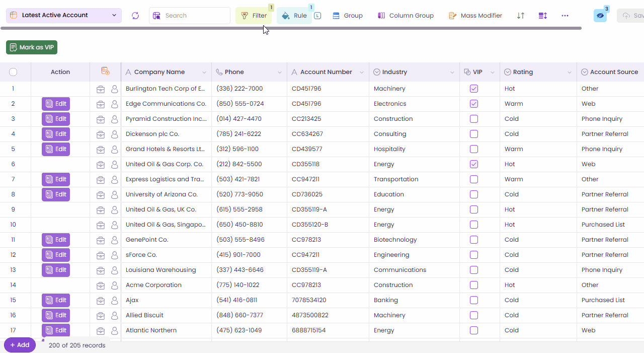644x353 pixels.
Task: Click the sort arrows icon in toolbar
Action: [521, 16]
